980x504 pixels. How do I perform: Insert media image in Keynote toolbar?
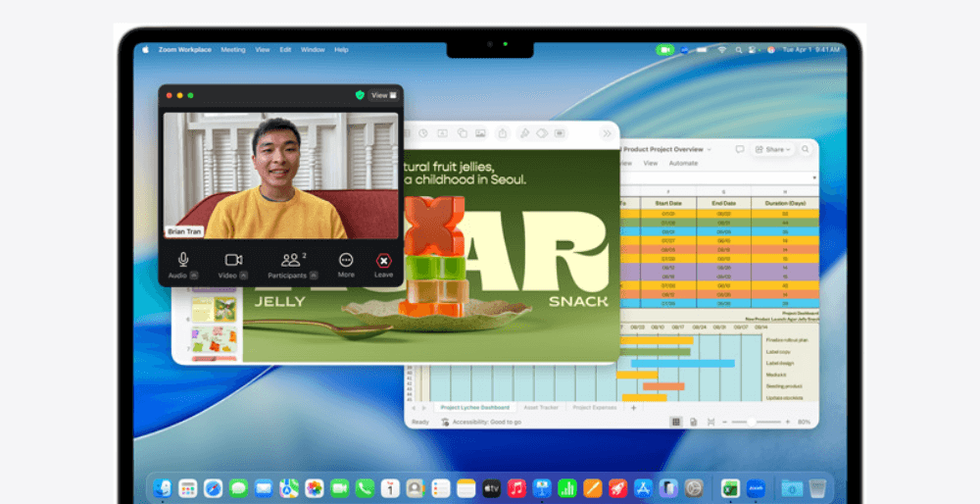480,133
